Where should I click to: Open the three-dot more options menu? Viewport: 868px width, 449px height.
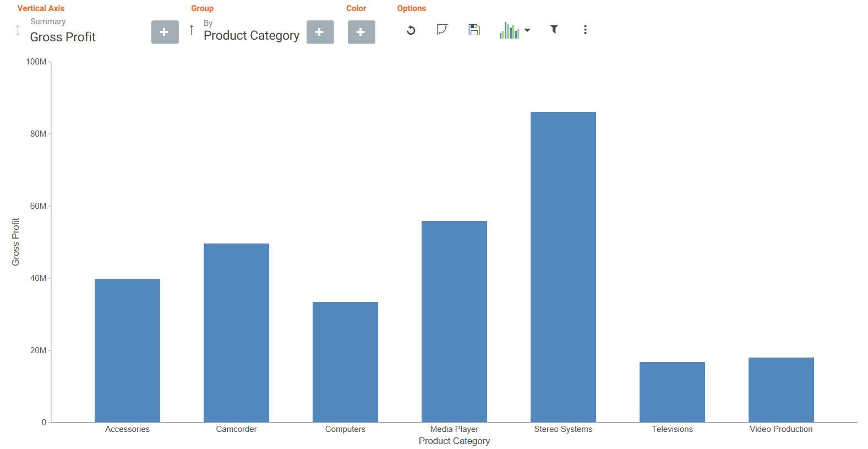pyautogui.click(x=585, y=30)
